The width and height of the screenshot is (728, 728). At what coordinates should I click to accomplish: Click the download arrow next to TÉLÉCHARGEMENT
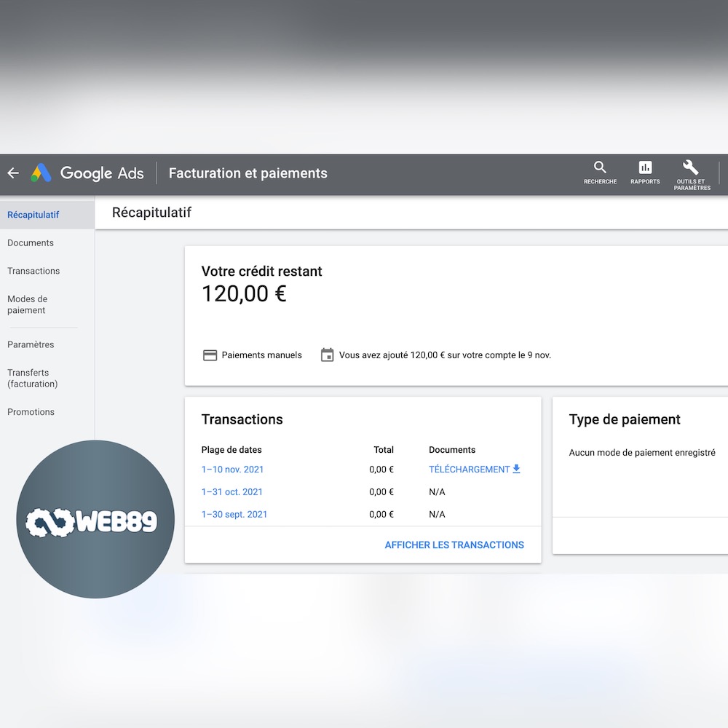516,469
